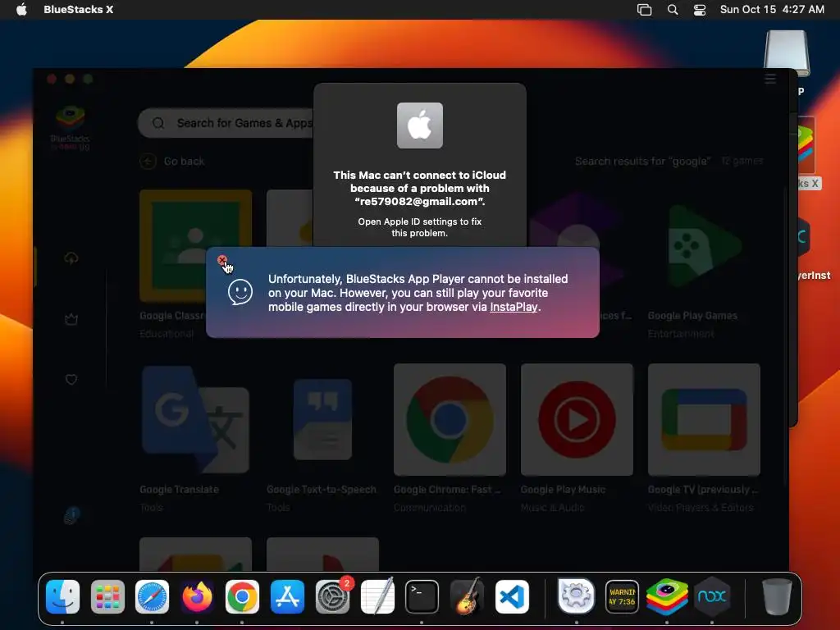Launch Safari from the Dock
840x630 pixels.
pos(152,597)
